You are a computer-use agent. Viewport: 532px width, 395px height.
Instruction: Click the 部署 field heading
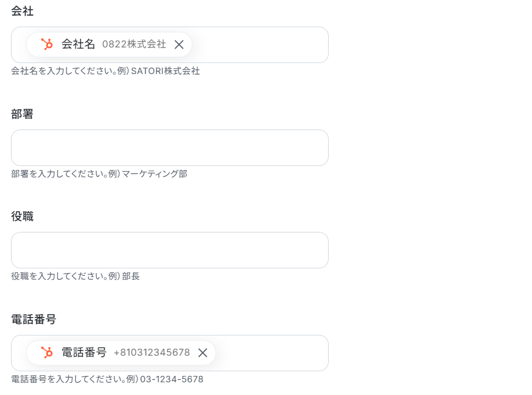[x=23, y=114]
